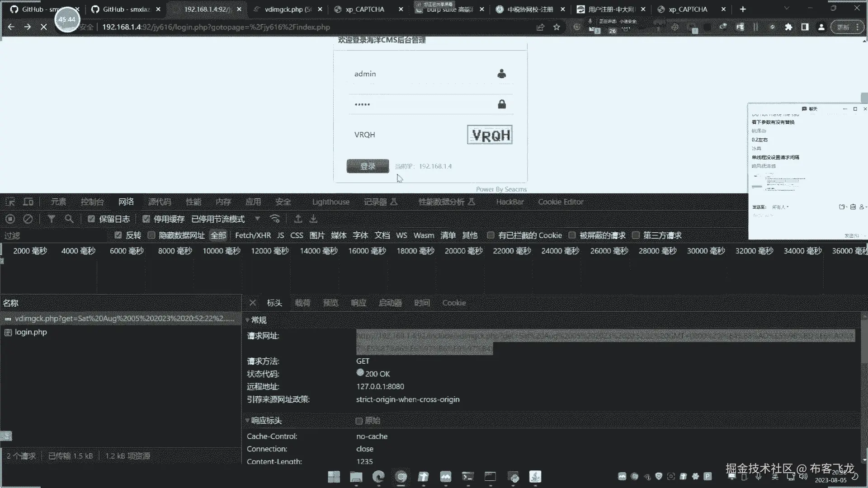The width and height of the screenshot is (868, 488).
Task: Toggle the 保留日志 checkbox
Action: (x=91, y=219)
